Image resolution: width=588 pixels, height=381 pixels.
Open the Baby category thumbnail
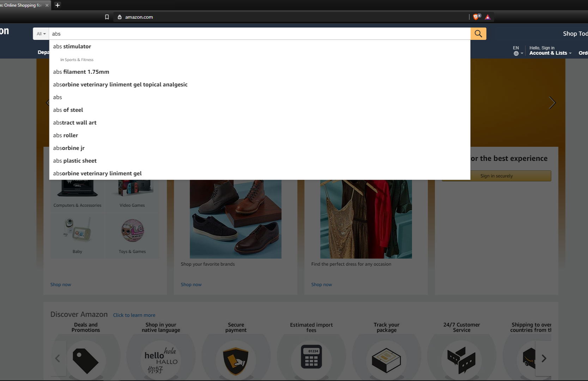point(77,236)
